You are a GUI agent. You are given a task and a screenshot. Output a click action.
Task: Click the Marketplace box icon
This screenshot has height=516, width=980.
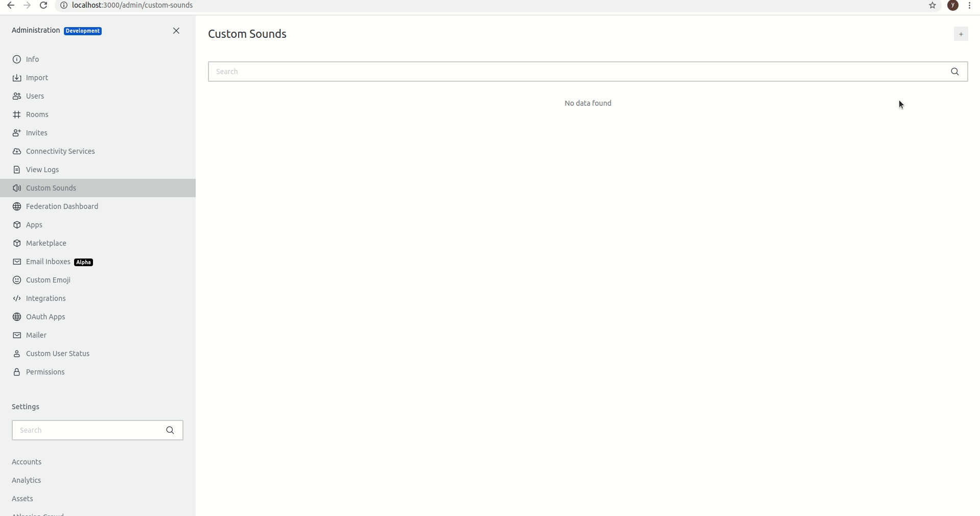pos(17,243)
